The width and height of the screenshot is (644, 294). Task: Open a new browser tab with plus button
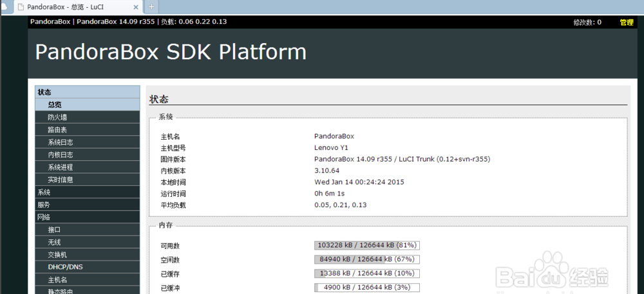[151, 6]
